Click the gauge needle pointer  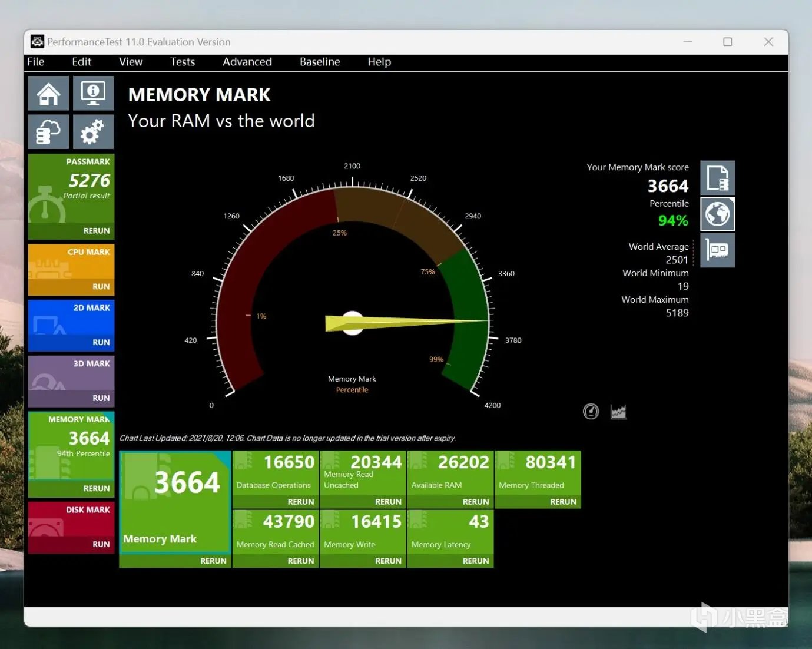tap(407, 323)
